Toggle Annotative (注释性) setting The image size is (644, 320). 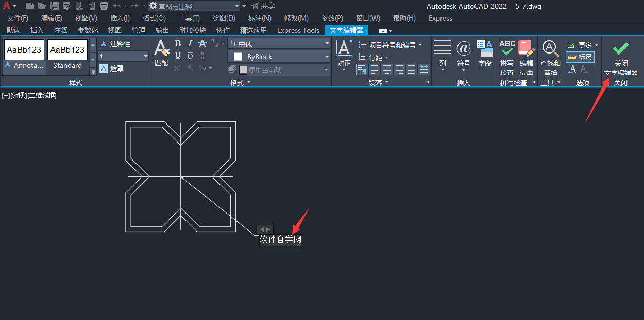115,44
